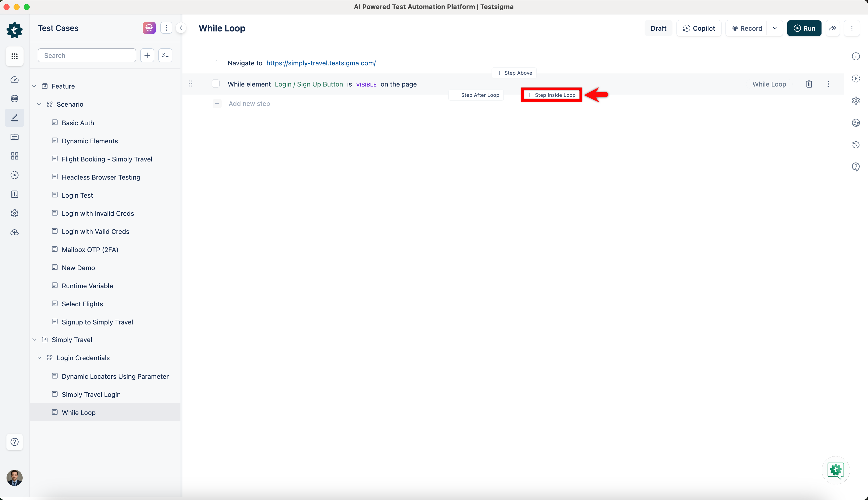
Task: Open the Record button dropdown arrow
Action: (775, 28)
